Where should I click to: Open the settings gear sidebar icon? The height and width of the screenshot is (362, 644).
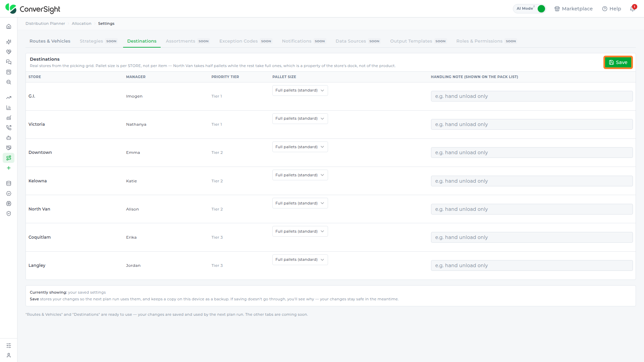click(x=9, y=203)
